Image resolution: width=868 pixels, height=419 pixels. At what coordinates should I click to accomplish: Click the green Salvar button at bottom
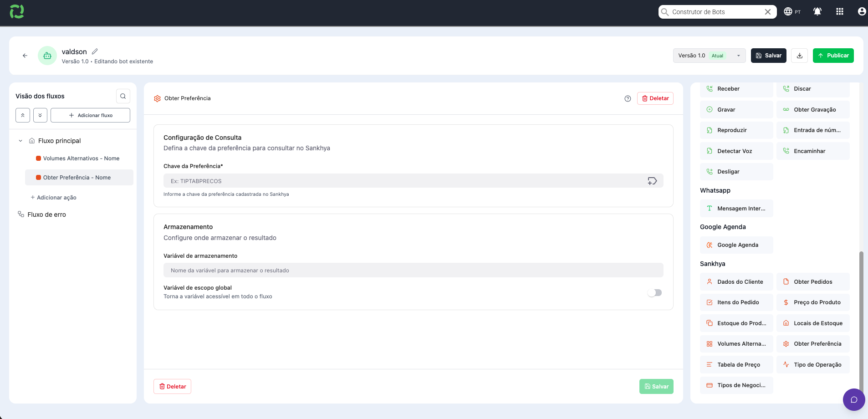pos(656,386)
